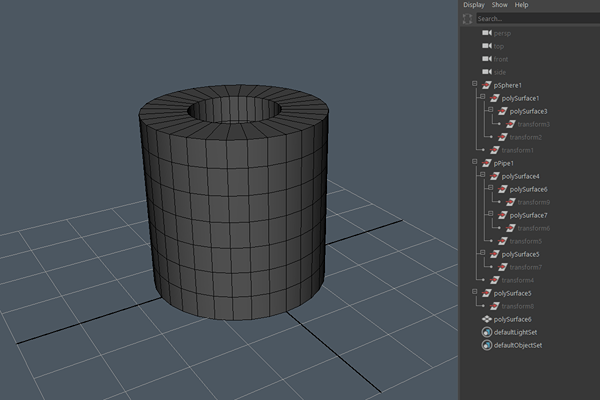This screenshot has height=400, width=600.
Task: Select the top camera icon in the outliner
Action: [x=487, y=46]
